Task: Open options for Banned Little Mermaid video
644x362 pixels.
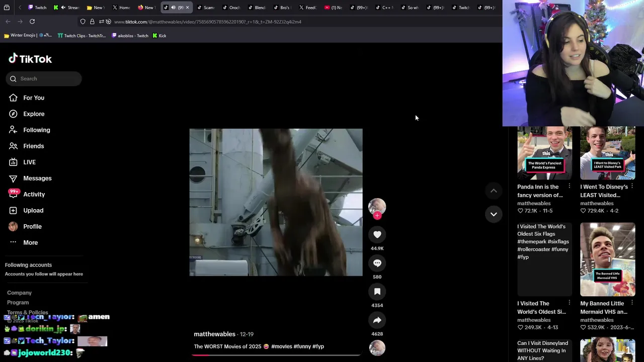Action: pyautogui.click(x=632, y=303)
